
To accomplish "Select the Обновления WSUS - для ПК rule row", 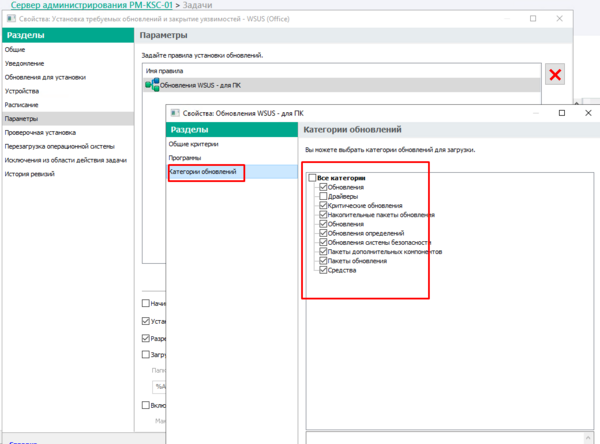I will click(x=342, y=85).
